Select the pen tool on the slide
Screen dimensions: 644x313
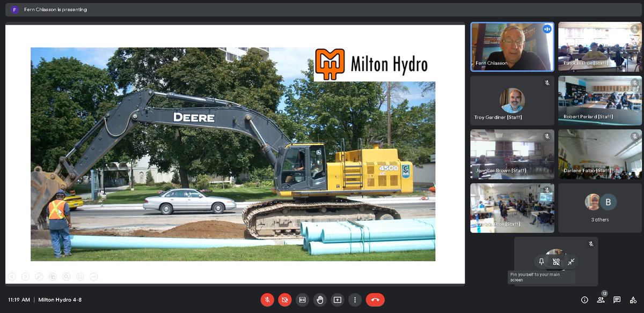(x=39, y=277)
